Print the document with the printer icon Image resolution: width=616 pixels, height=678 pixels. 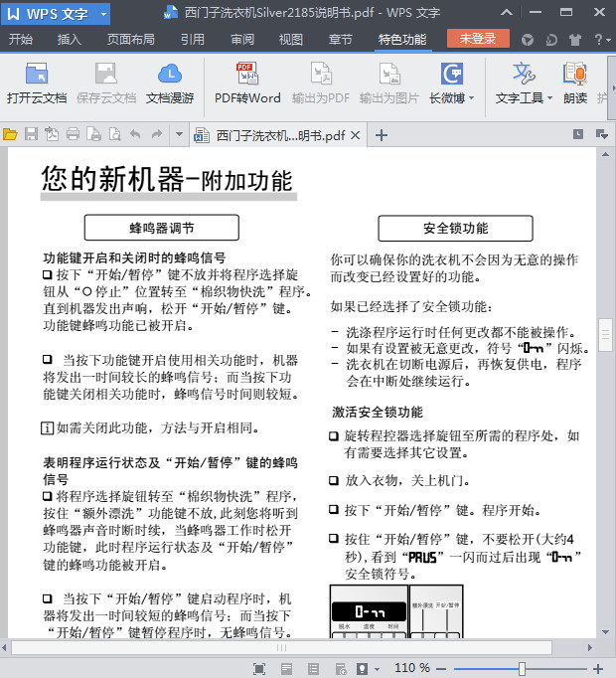73,135
